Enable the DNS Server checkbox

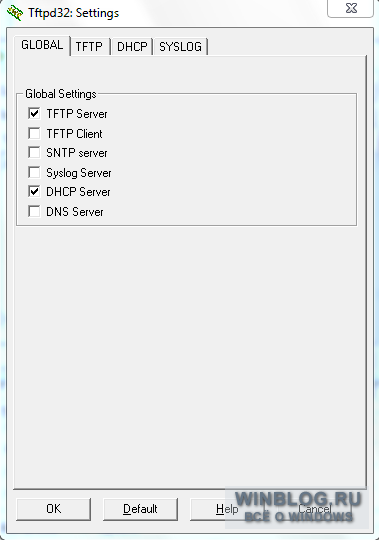(34, 211)
